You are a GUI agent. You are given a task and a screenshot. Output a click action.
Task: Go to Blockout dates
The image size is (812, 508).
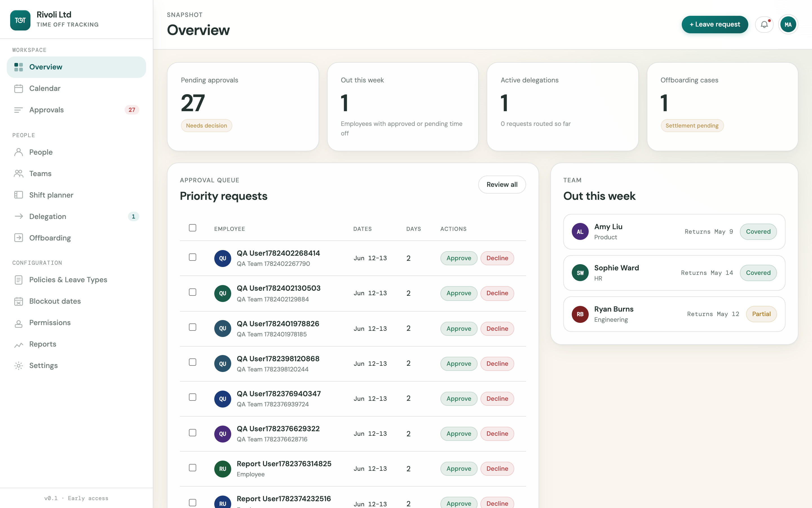pos(76,301)
